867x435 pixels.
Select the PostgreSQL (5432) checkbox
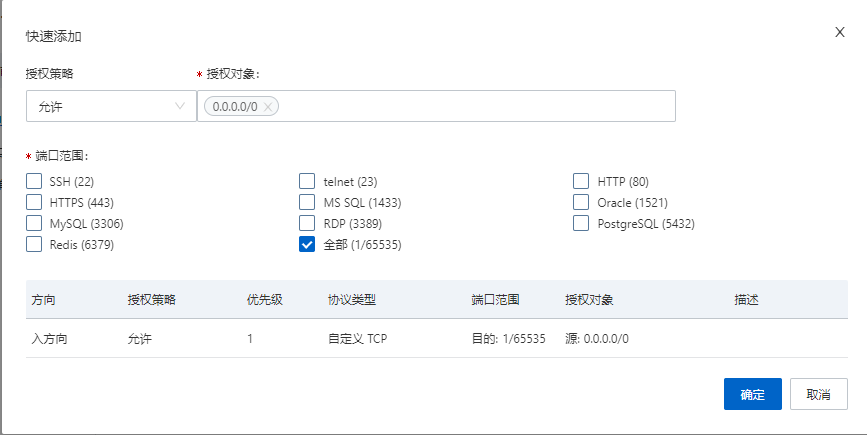581,223
